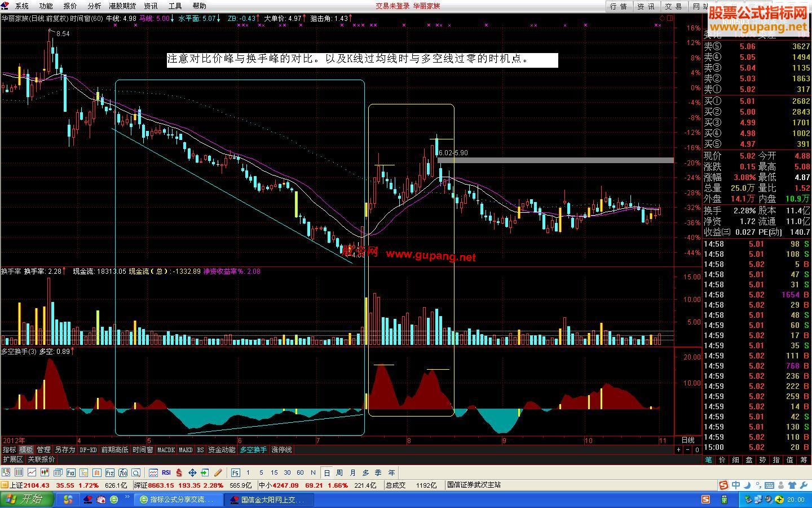The image size is (812, 508).
Task: Switch to the 前期高低 indicator tab
Action: 115,450
